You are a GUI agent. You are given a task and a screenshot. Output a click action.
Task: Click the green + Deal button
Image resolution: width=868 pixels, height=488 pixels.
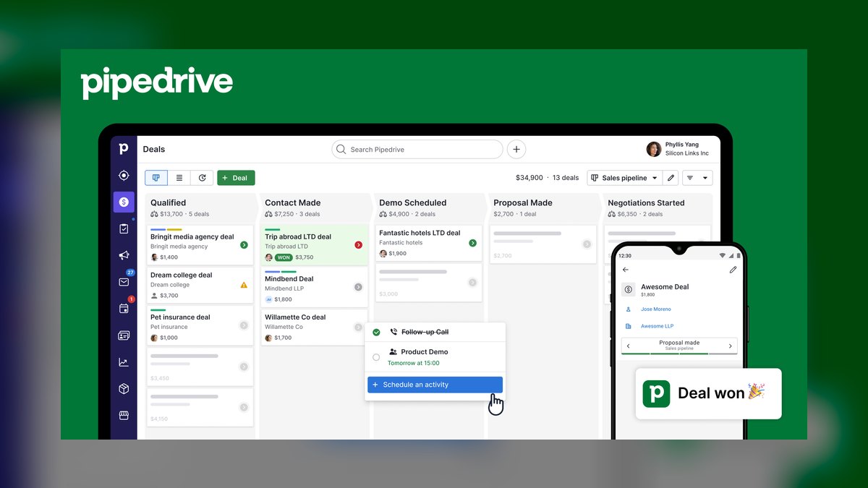(236, 178)
